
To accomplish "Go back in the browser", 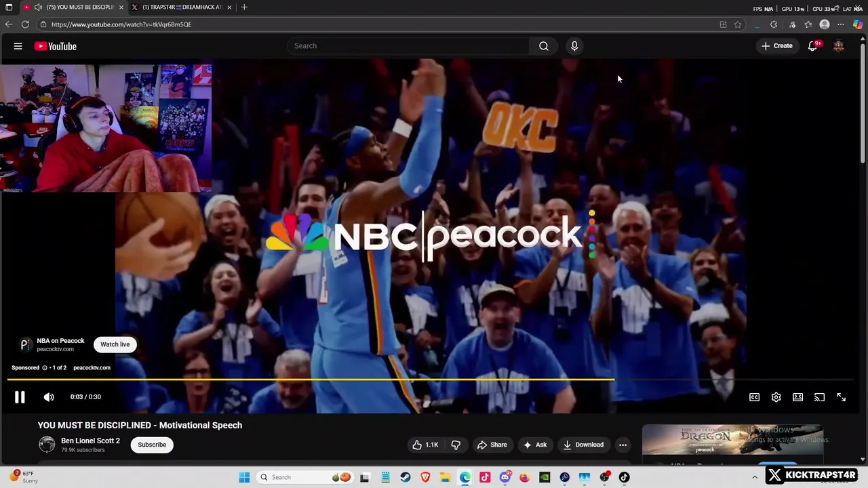I will pos(9,24).
